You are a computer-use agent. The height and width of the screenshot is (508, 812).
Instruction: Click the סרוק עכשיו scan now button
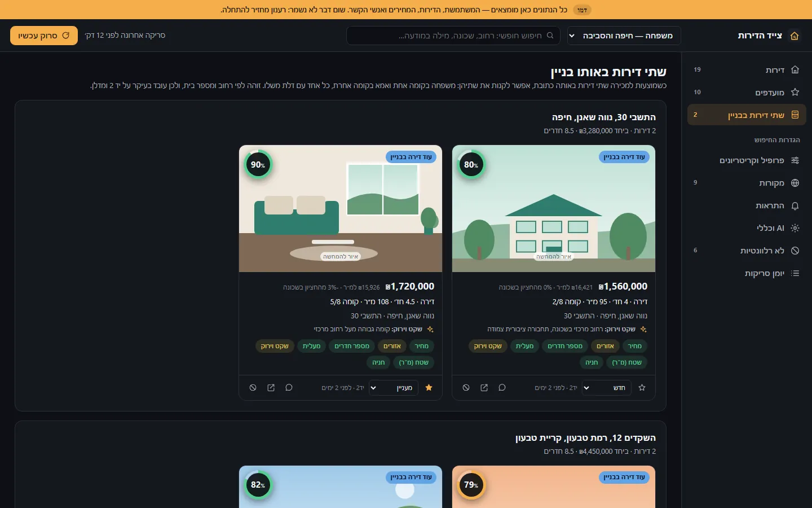[44, 36]
